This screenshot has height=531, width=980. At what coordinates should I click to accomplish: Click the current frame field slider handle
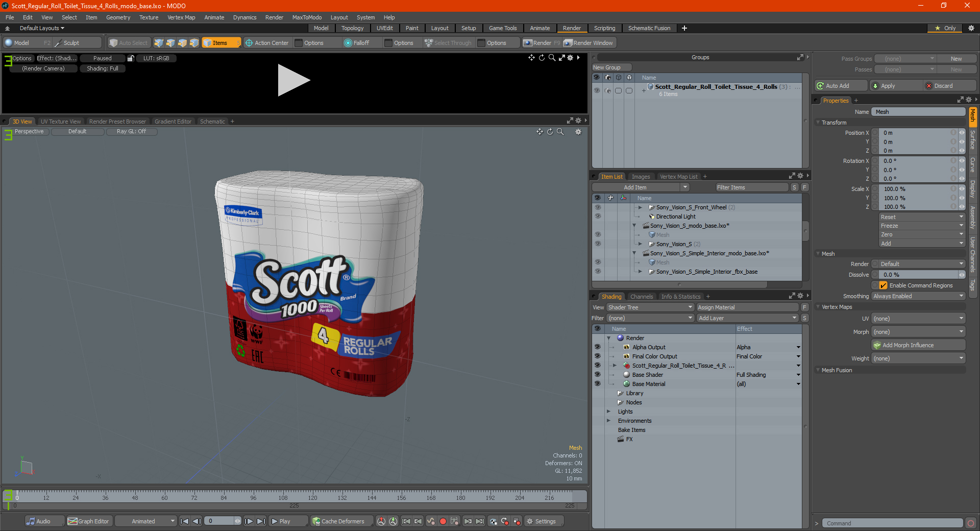click(x=237, y=521)
